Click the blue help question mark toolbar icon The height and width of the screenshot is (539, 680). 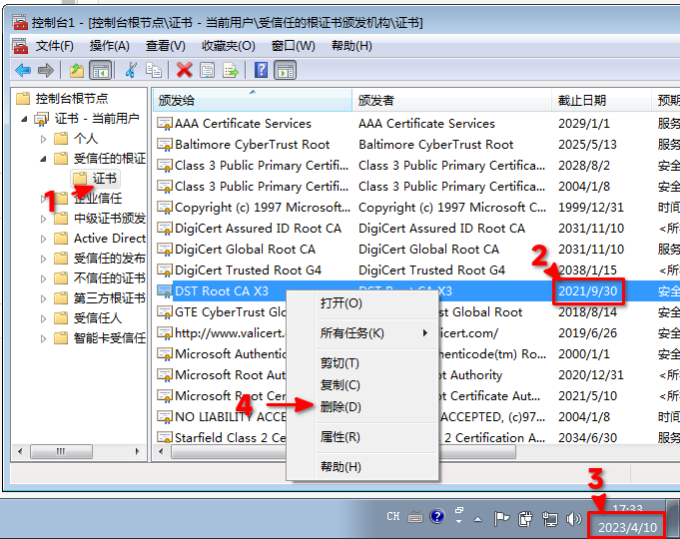click(x=261, y=70)
